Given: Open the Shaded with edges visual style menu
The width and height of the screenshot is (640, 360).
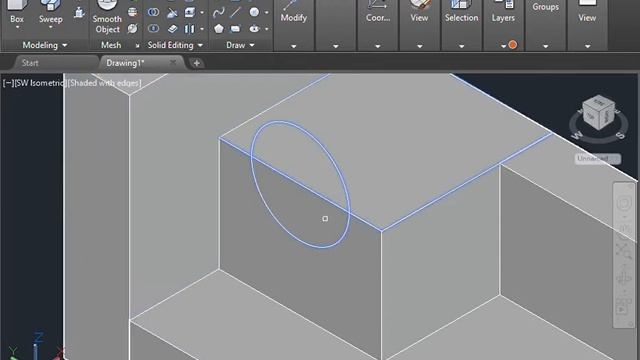Looking at the screenshot, I should [104, 83].
